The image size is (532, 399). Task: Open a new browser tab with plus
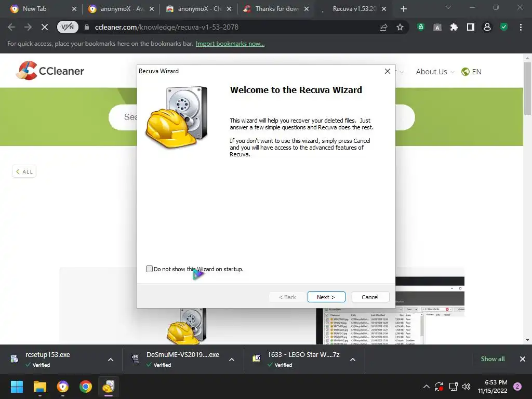point(403,9)
